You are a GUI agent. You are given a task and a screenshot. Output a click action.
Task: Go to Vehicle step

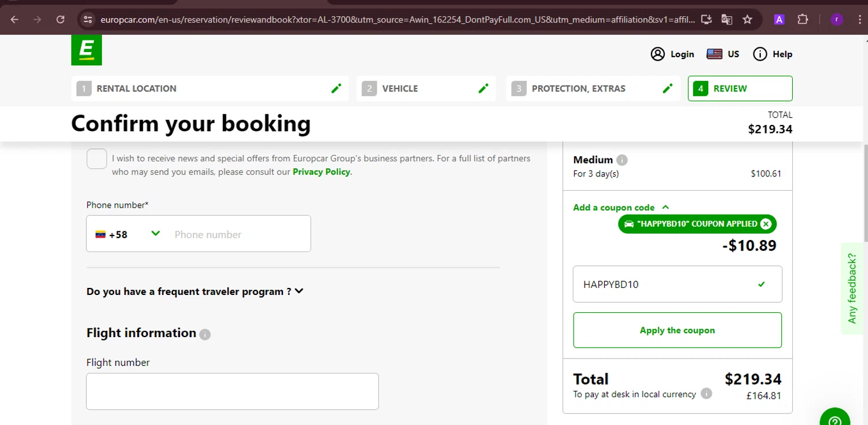426,88
